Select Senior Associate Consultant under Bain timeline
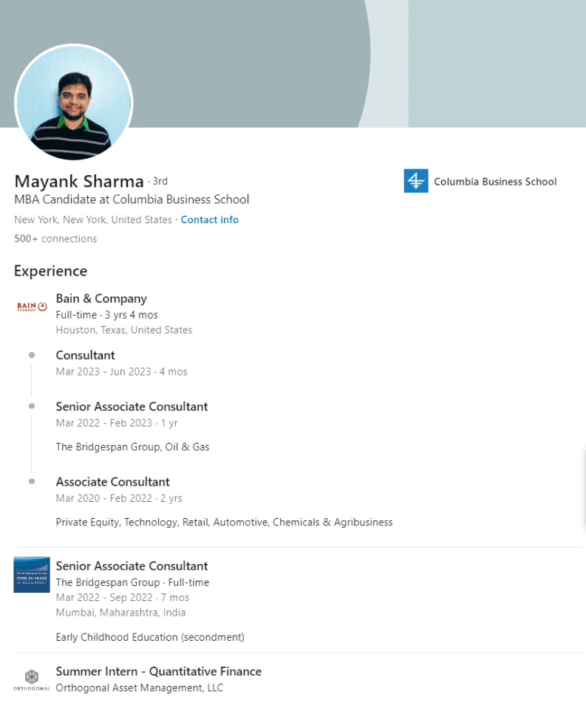This screenshot has width=586, height=728. [132, 406]
